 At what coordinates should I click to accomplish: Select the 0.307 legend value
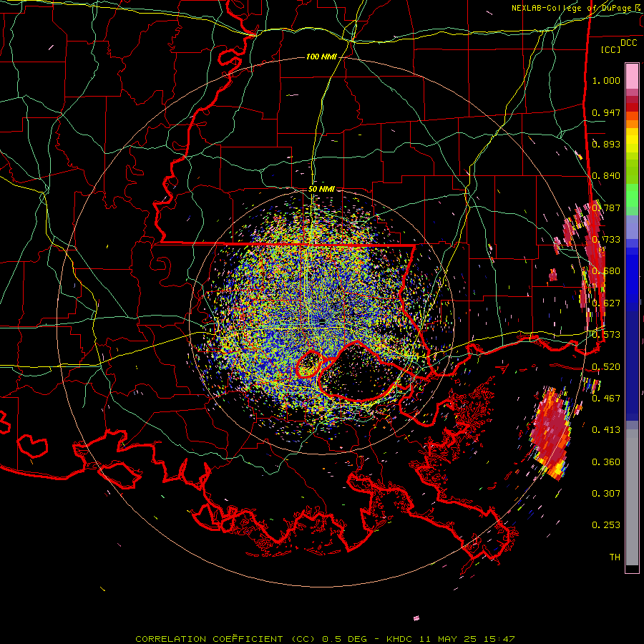click(606, 493)
